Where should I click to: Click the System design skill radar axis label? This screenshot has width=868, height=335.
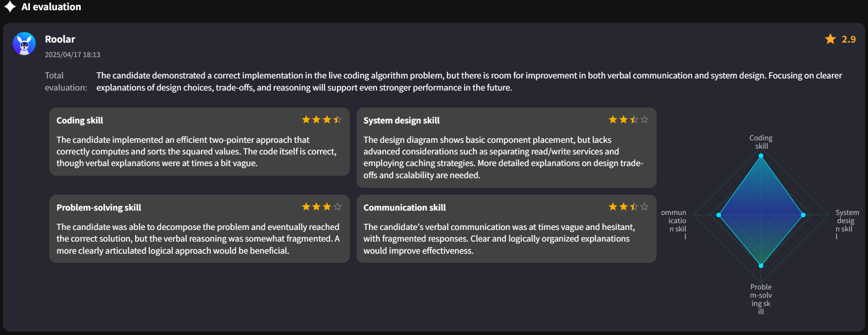click(x=847, y=224)
